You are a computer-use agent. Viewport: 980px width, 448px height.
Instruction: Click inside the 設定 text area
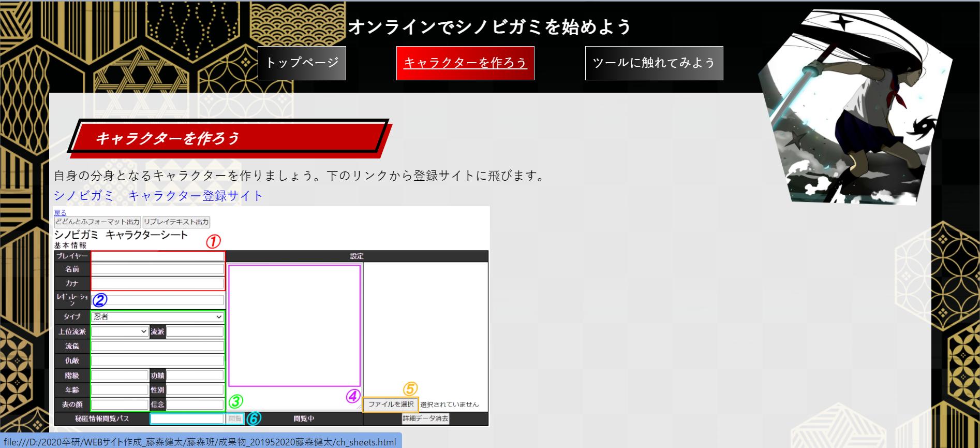click(x=294, y=337)
